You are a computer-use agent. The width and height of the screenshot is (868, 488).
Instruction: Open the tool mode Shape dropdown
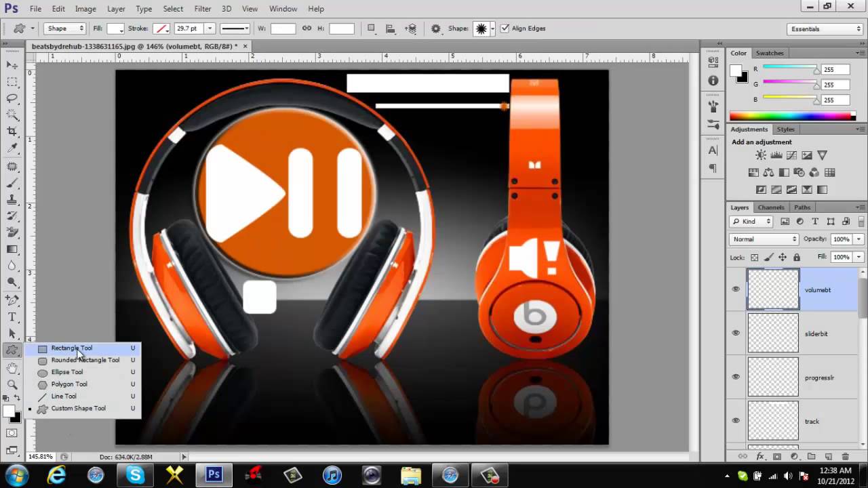point(66,28)
